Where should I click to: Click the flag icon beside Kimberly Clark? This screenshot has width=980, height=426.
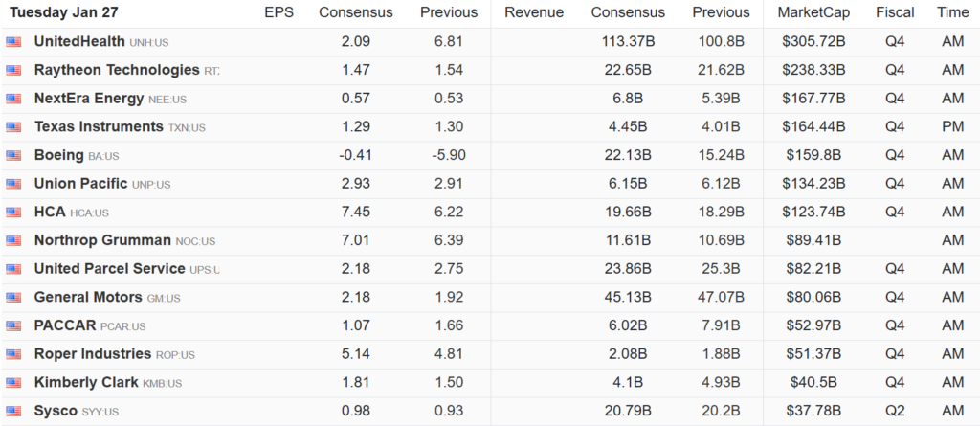13,383
